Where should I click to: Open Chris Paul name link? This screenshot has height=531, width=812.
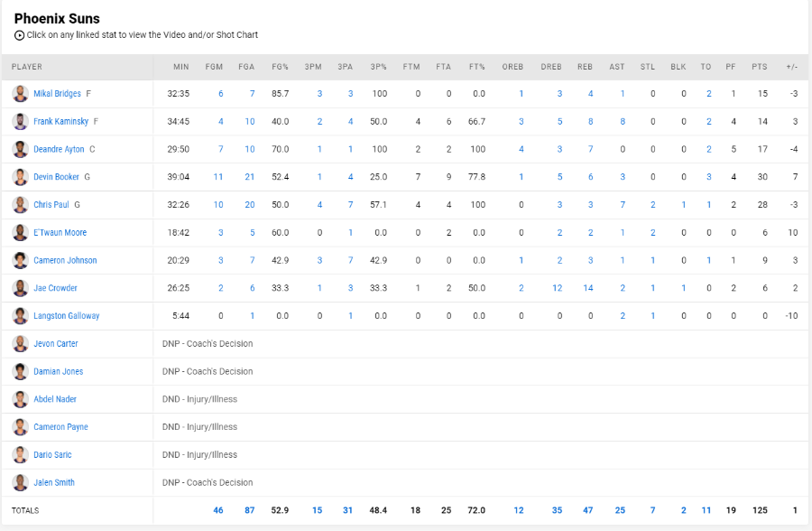click(x=51, y=205)
